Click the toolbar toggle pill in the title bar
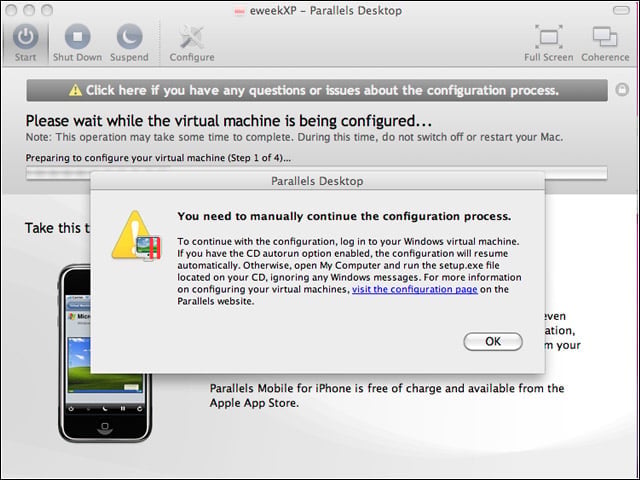This screenshot has width=640, height=480. [622, 10]
